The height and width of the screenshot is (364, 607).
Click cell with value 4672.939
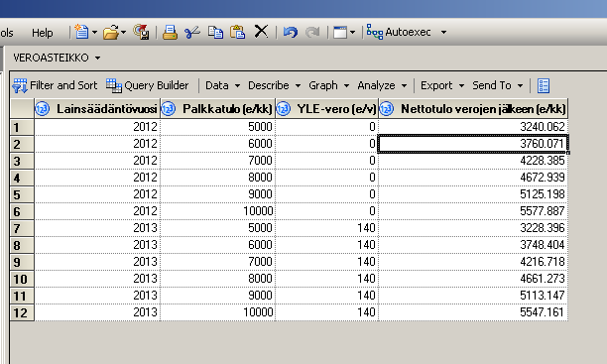(x=473, y=178)
